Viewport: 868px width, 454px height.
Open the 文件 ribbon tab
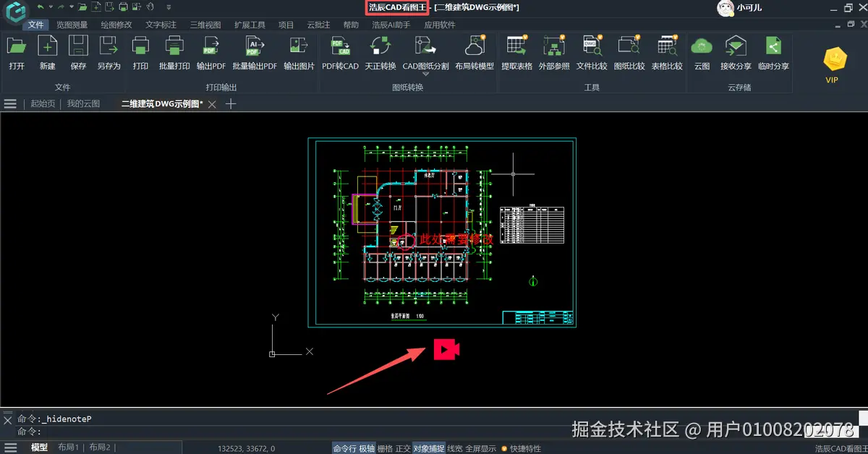point(36,25)
